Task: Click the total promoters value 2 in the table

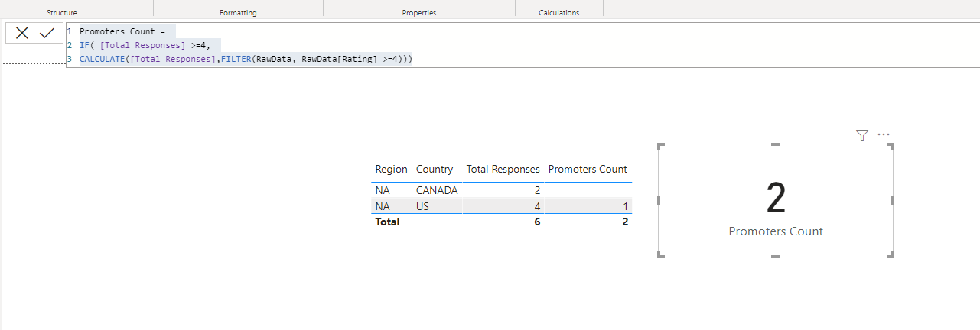Action: [625, 222]
